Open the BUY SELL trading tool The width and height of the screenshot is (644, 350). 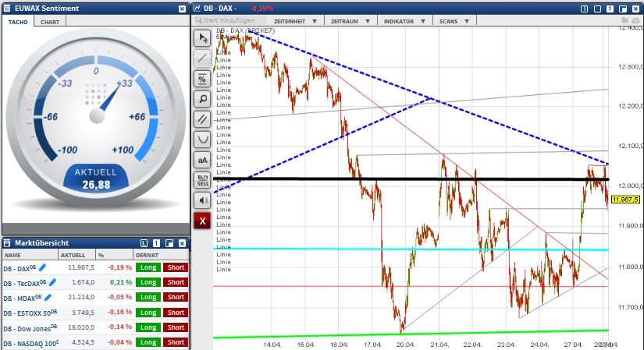click(x=202, y=180)
